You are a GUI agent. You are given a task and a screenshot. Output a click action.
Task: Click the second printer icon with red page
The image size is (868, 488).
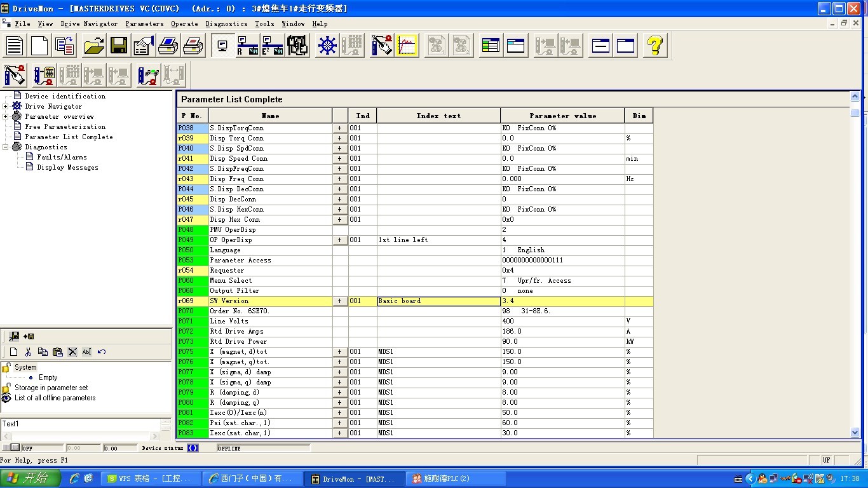193,46
